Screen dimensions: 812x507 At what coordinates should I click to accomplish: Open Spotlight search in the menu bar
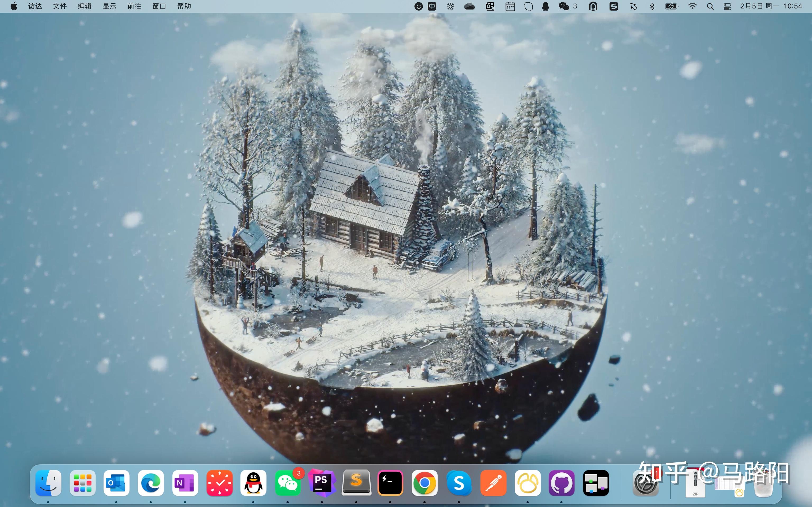point(710,6)
